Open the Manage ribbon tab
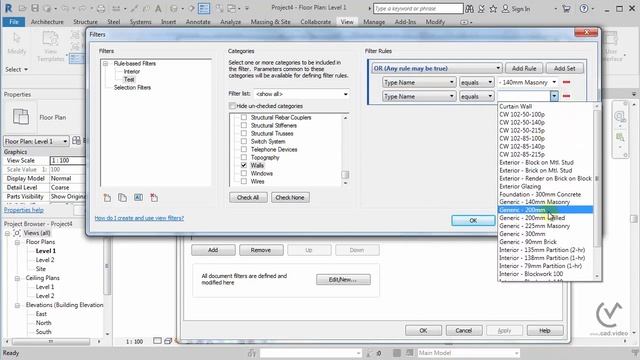This screenshot has width=640, height=360. (x=374, y=22)
